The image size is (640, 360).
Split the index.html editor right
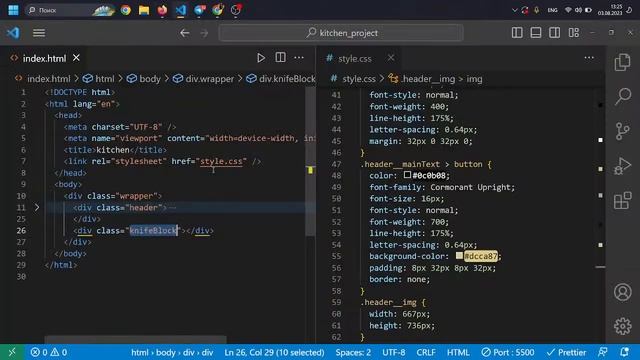(280, 58)
